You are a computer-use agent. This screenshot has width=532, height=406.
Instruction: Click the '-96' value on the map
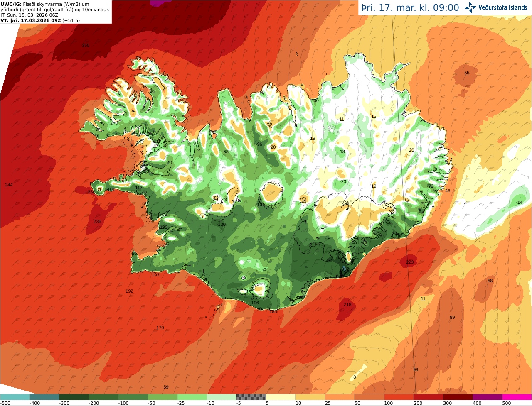259,144
